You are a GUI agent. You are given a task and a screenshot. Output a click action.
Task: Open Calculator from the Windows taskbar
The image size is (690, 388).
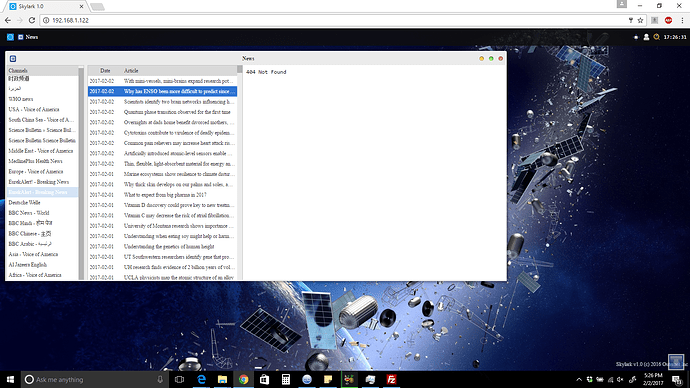(x=286, y=379)
